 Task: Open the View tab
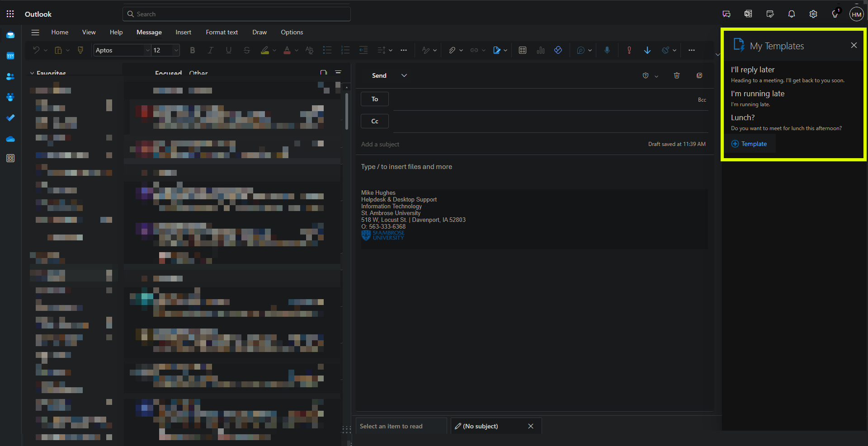[x=89, y=32]
